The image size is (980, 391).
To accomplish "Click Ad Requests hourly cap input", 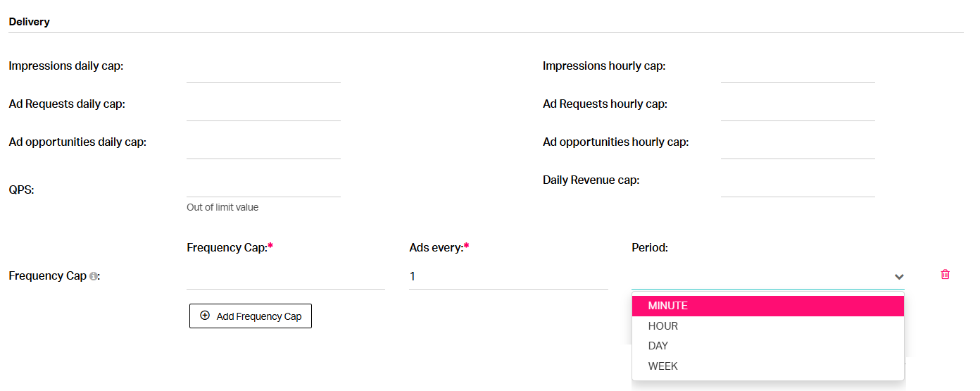I will pos(798,108).
